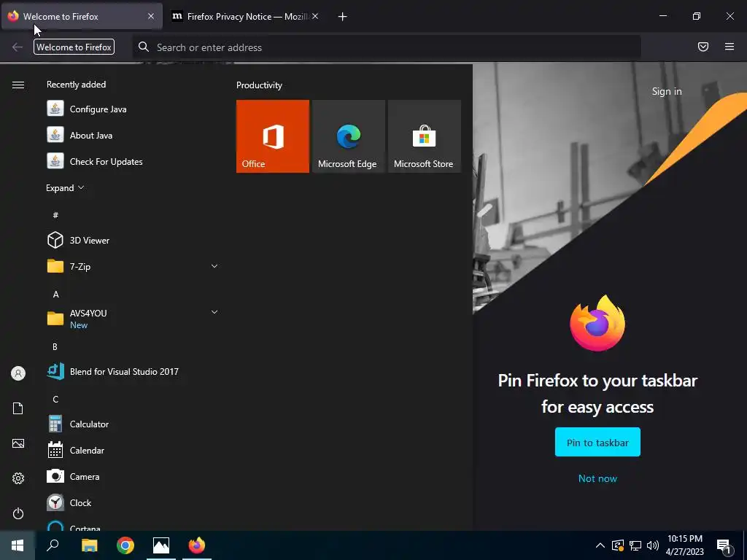The width and height of the screenshot is (747, 560).
Task: Launch Google Chrome from taskbar
Action: [125, 545]
